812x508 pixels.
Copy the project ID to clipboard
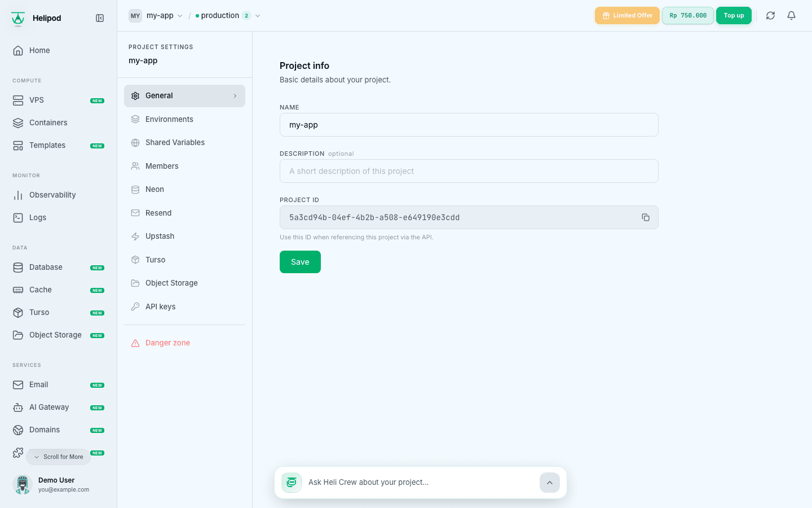coord(646,217)
